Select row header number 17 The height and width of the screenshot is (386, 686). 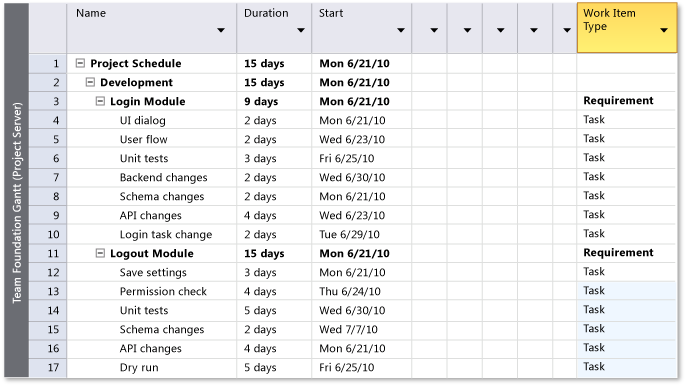(48, 368)
